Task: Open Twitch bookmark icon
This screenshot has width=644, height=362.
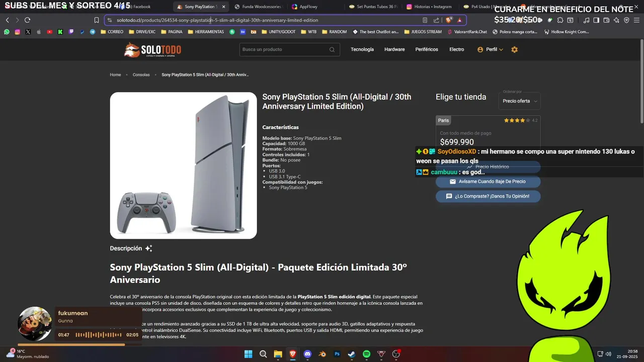Action: tap(71, 32)
